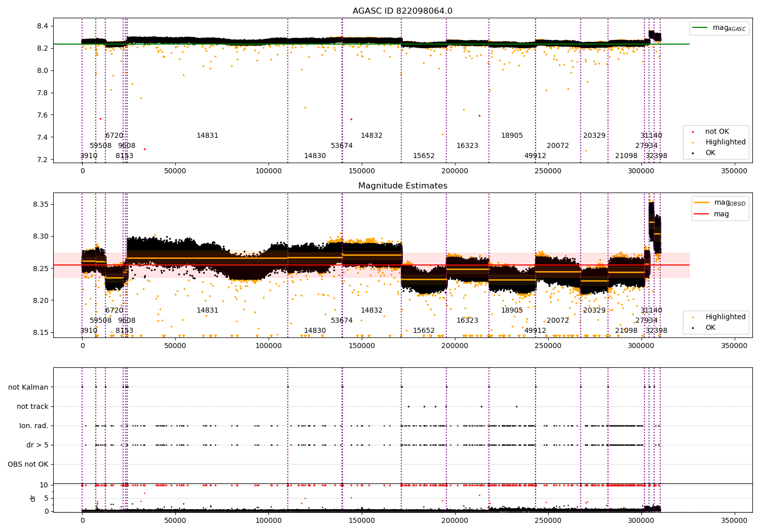Click the red 'mag' legend entry in middle panel
Image resolution: width=760 pixels, height=532 pixels.
tap(712, 214)
